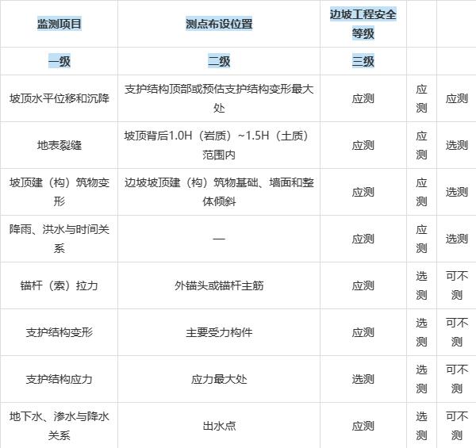The width and height of the screenshot is (476, 448).
Task: Select the two-line stacked 应测 in the 降雨、洪水与时间关系 row
Action: pos(421,239)
